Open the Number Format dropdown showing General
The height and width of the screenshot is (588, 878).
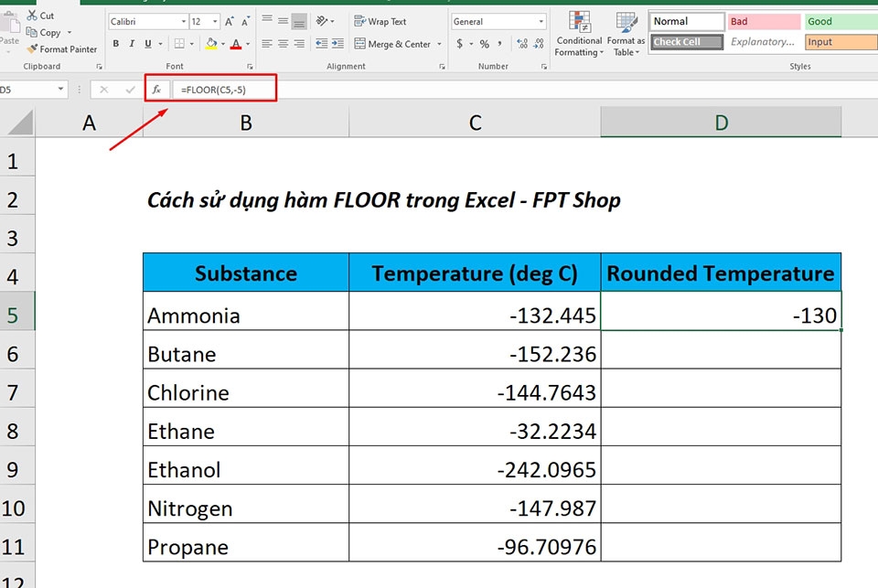tap(498, 20)
